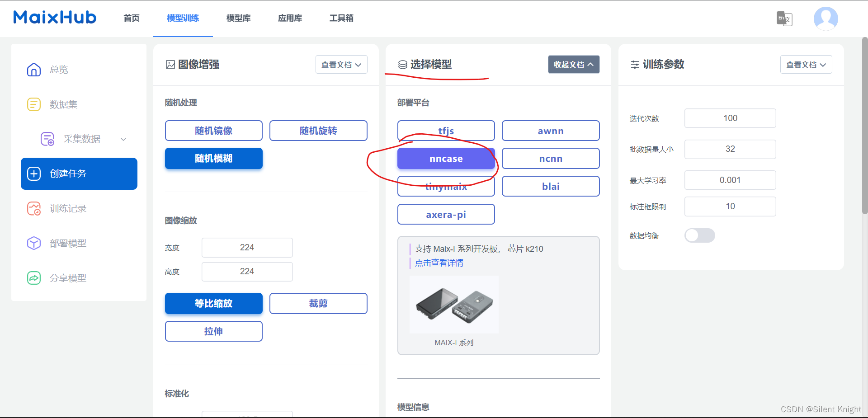Image resolution: width=868 pixels, height=418 pixels.
Task: Open 模型库 tab
Action: click(239, 18)
